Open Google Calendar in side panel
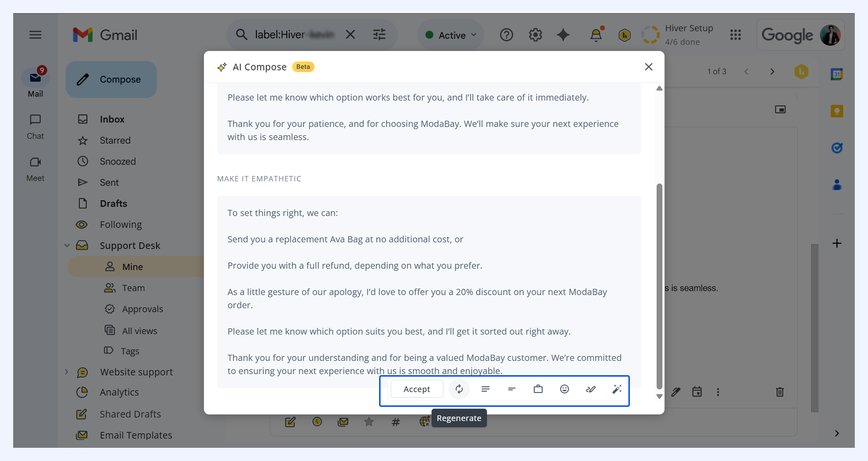 pyautogui.click(x=837, y=74)
